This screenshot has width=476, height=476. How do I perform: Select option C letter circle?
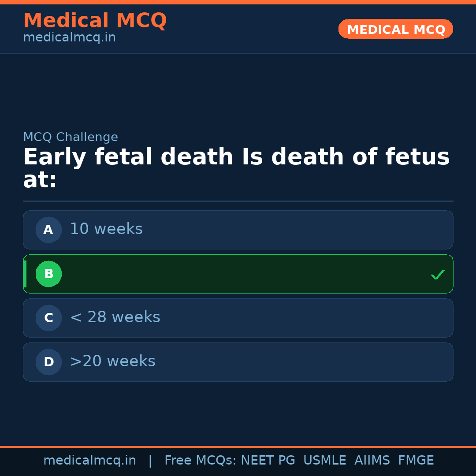48,318
